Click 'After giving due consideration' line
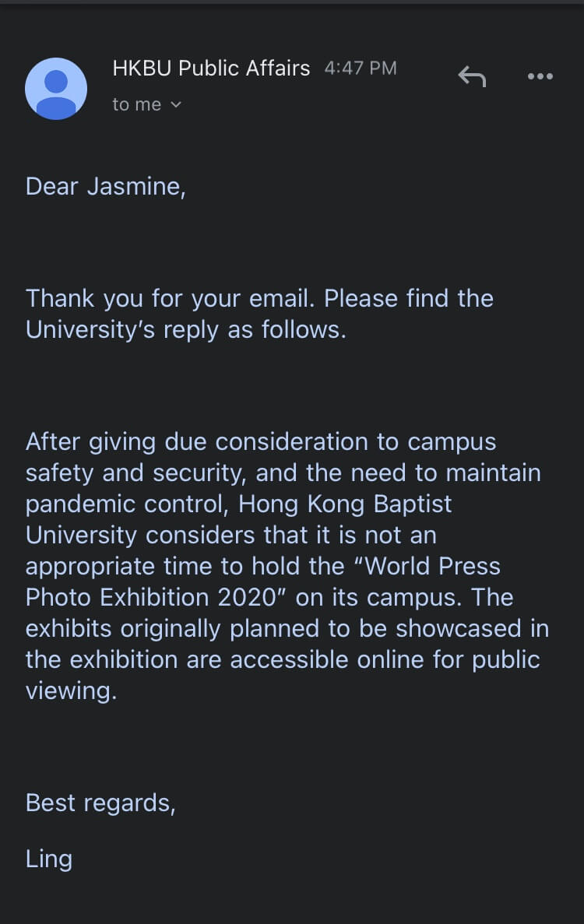 (x=261, y=442)
